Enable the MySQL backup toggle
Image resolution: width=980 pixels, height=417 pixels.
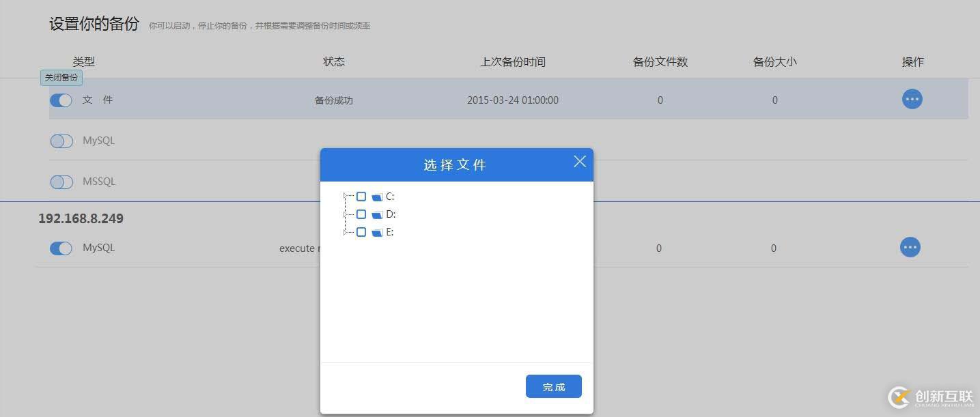click(61, 141)
